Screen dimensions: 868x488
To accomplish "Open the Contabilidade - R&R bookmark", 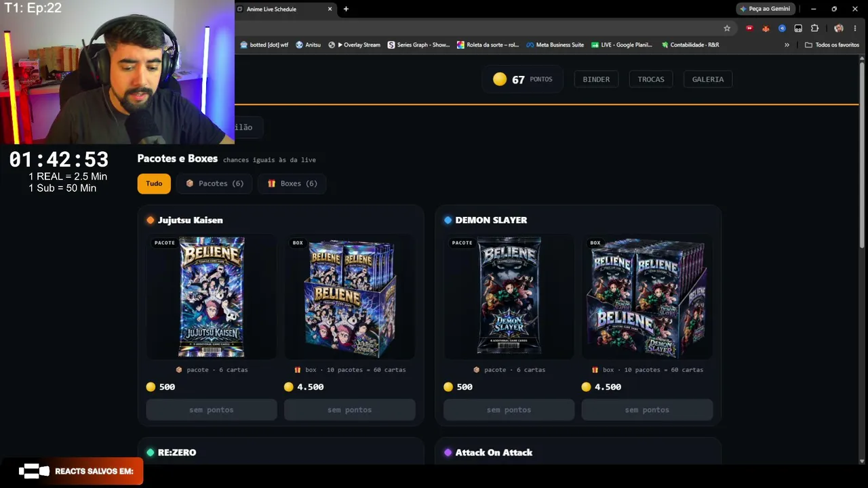I will tap(689, 45).
